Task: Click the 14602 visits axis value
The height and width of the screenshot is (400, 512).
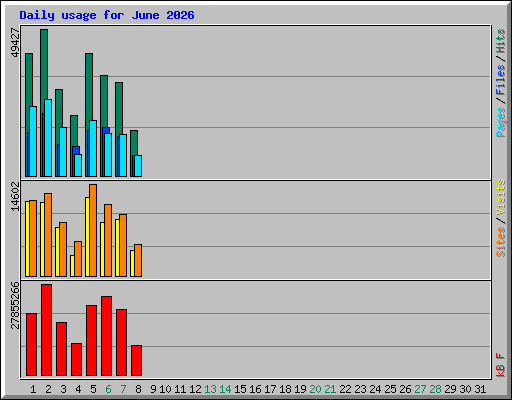Action: pos(15,197)
